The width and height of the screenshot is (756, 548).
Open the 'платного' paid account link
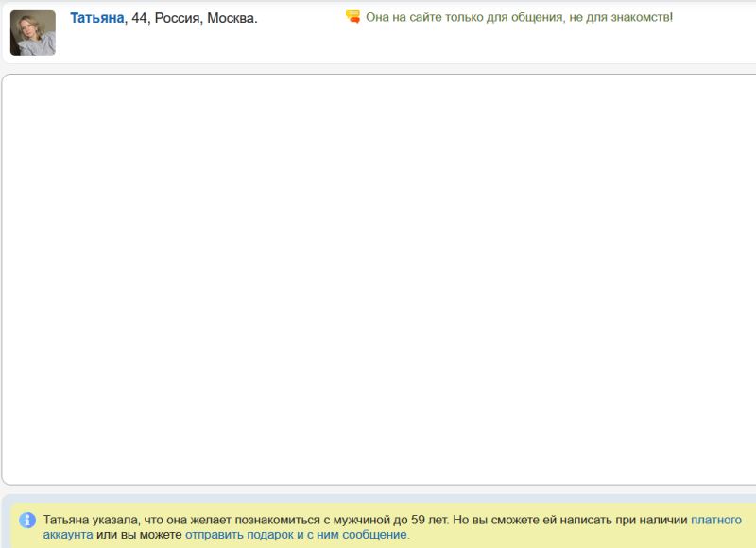[723, 520]
